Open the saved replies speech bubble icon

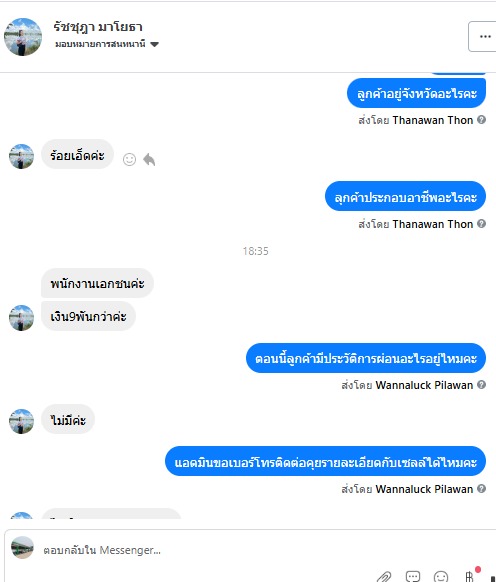413,576
